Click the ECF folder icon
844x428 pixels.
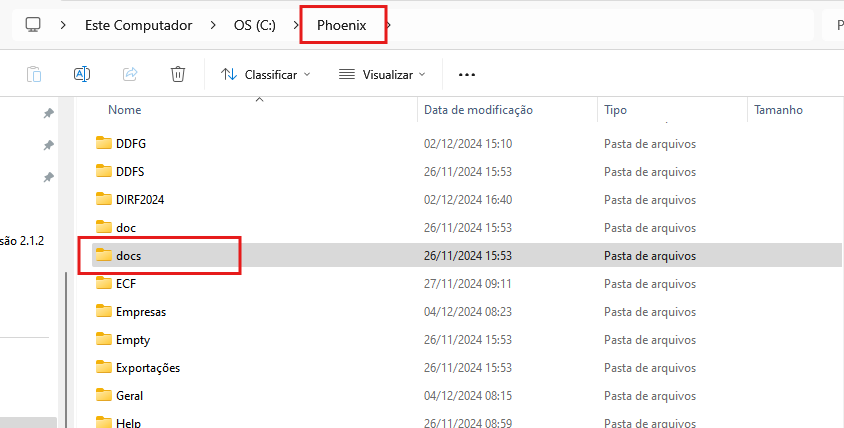tap(104, 283)
